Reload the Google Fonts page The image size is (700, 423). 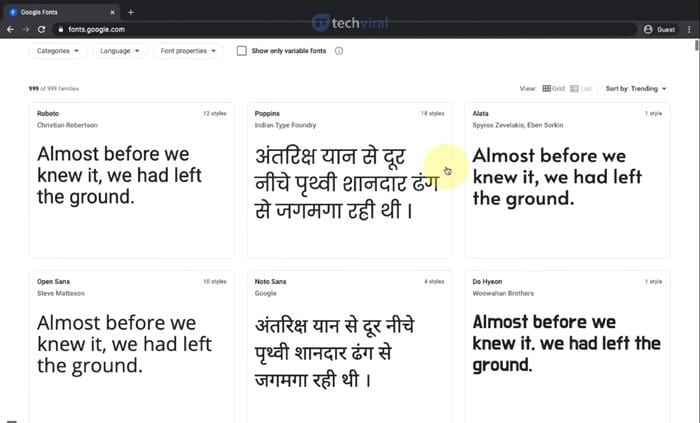click(42, 29)
